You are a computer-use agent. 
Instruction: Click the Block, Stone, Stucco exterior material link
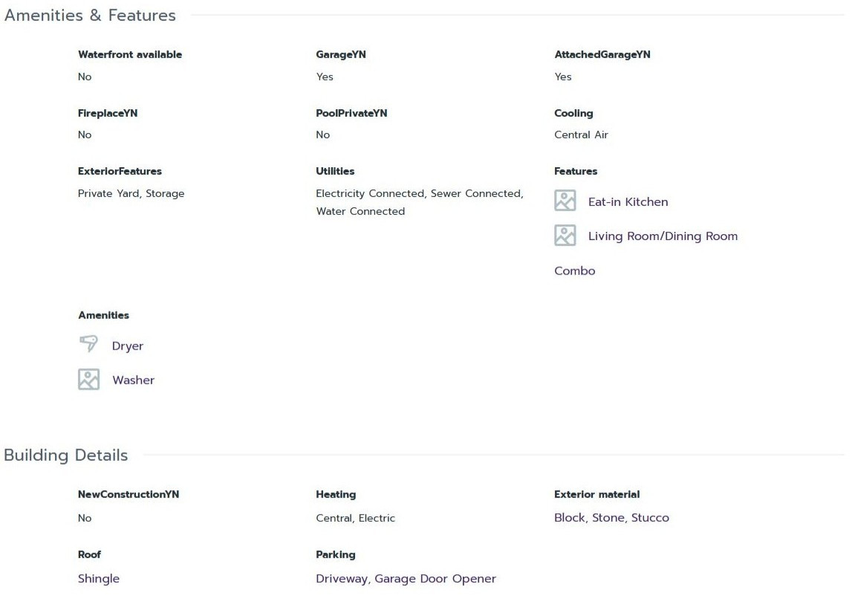coord(611,518)
